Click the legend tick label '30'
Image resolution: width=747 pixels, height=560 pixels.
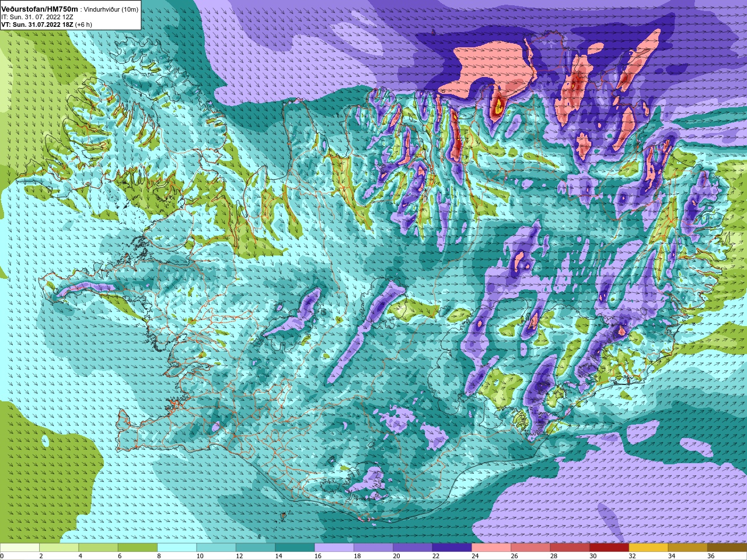coord(592,556)
